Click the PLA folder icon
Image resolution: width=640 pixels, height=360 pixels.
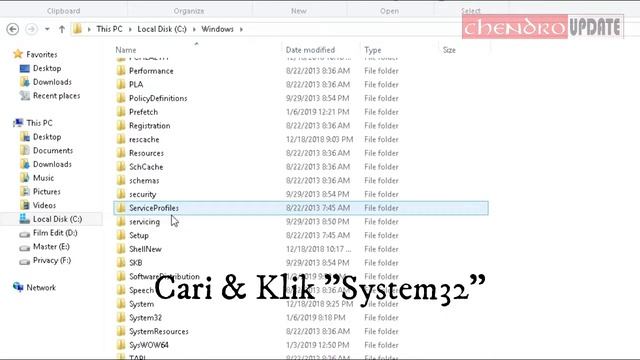click(x=121, y=84)
